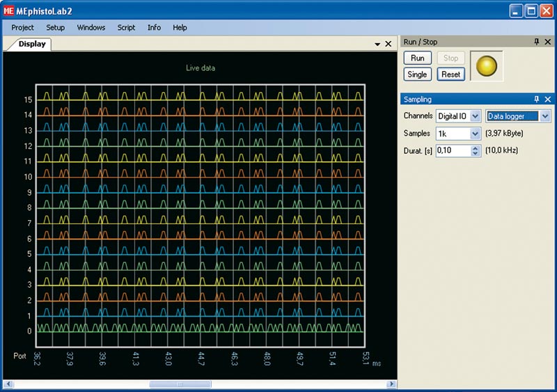Click the (10,0 kHz) rate text

[x=501, y=150]
